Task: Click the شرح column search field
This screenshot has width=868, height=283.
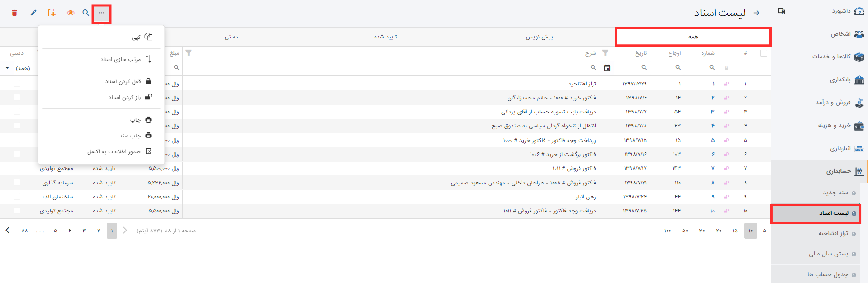Action: (x=391, y=68)
